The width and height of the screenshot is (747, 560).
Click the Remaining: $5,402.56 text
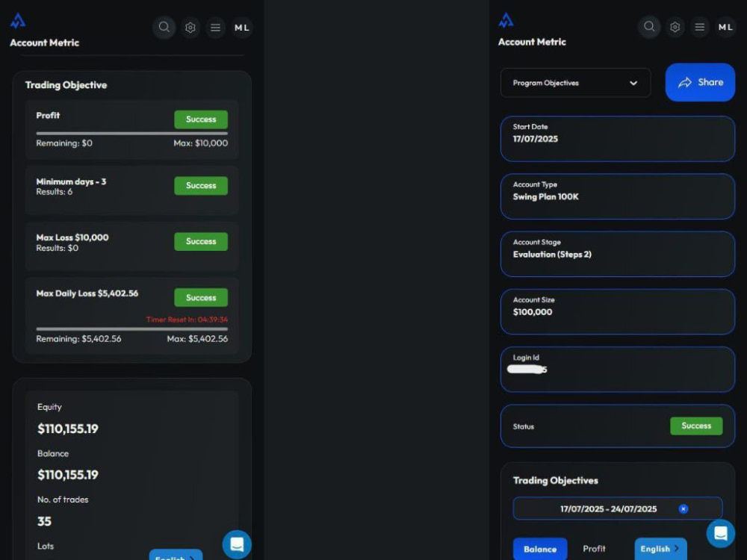pyautogui.click(x=78, y=338)
